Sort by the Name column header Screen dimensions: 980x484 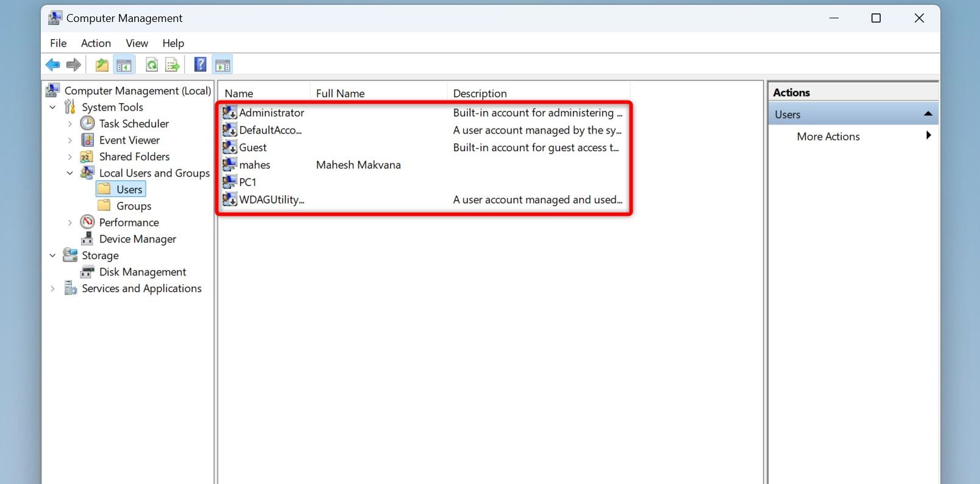coord(265,93)
